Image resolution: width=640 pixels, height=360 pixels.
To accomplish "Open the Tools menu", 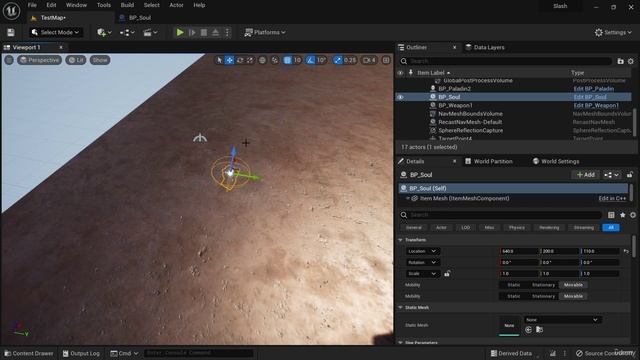I will coord(104,5).
